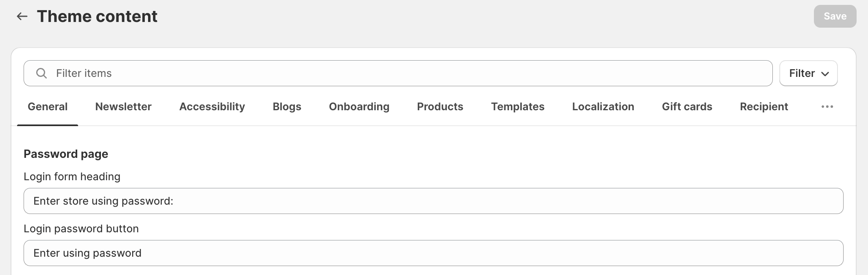Open the Gift cards tab
868x275 pixels.
[x=687, y=107]
